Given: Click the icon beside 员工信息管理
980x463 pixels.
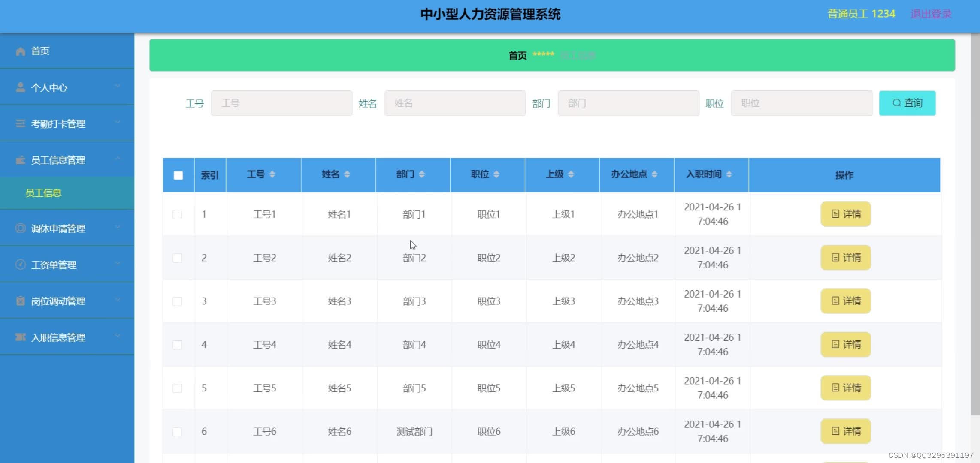Looking at the screenshot, I should coord(20,160).
